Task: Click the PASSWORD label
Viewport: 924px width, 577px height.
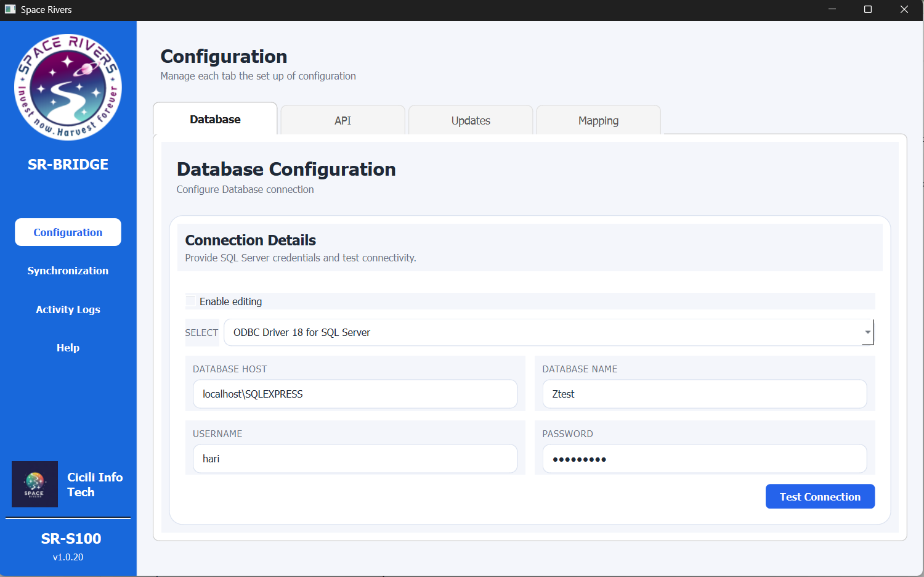Action: tap(567, 433)
